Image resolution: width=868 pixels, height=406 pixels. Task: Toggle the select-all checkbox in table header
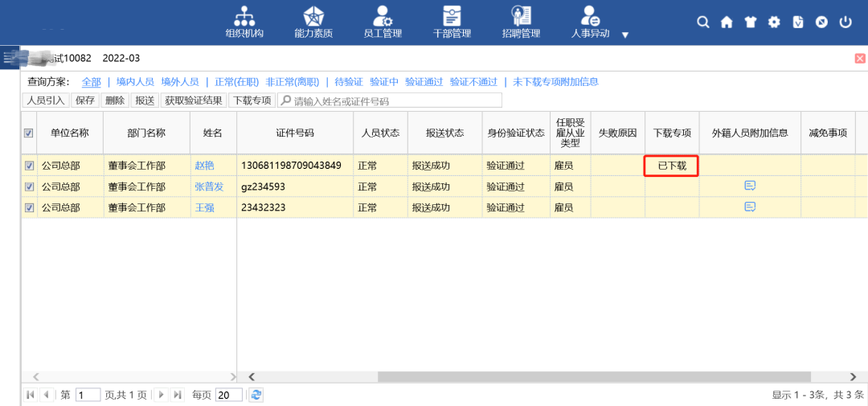29,133
